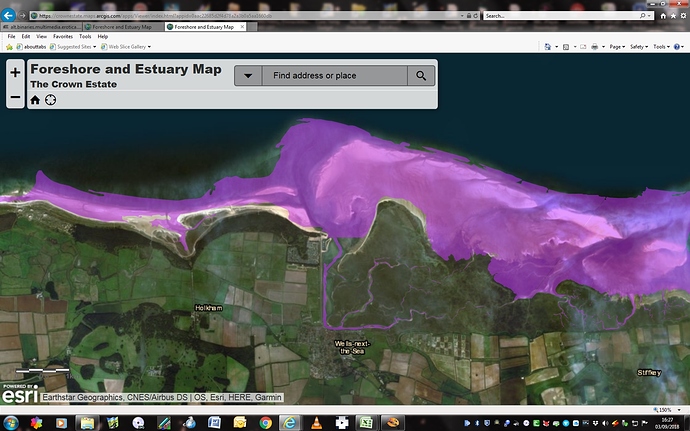Go back with browser back arrow
This screenshot has height=431, width=690.
8,15
